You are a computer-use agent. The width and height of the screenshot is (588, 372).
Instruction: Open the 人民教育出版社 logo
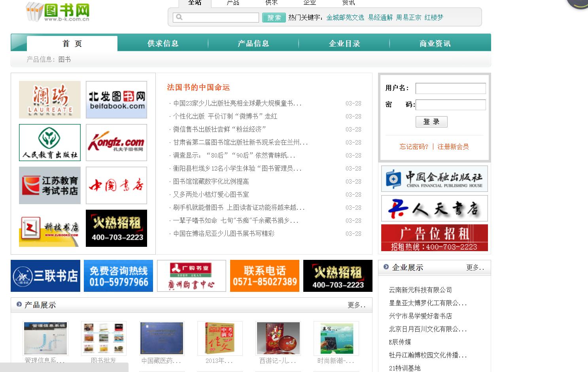[49, 142]
